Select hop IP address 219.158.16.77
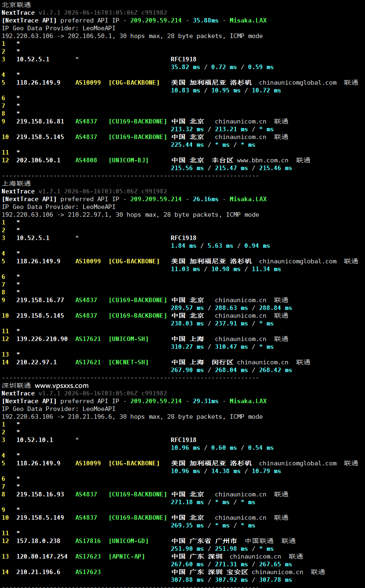The image size is (365, 588). point(40,300)
